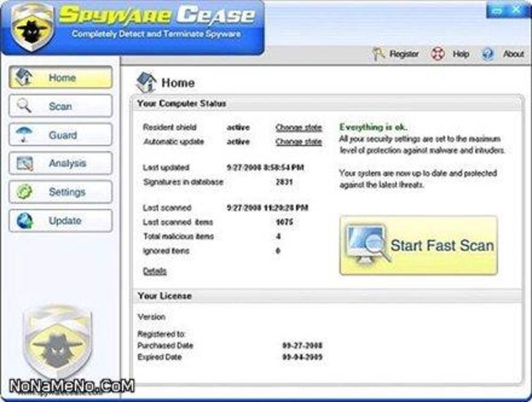The width and height of the screenshot is (532, 402).
Task: Click the 'Your Computer Status' heading
Action: 181,104
